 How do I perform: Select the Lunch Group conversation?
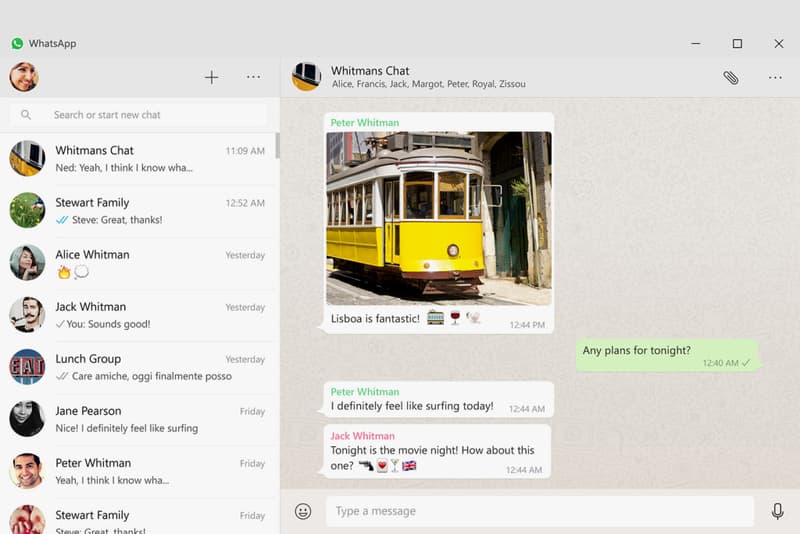138,367
